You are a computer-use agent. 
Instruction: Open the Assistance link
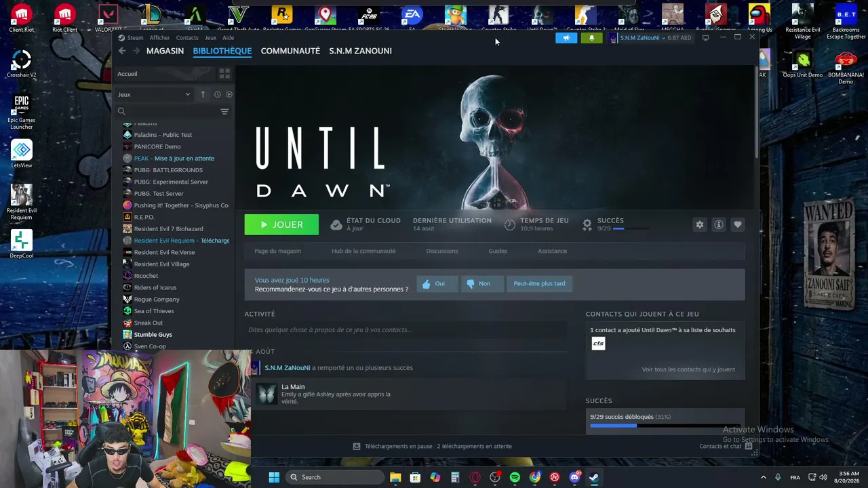(552, 251)
